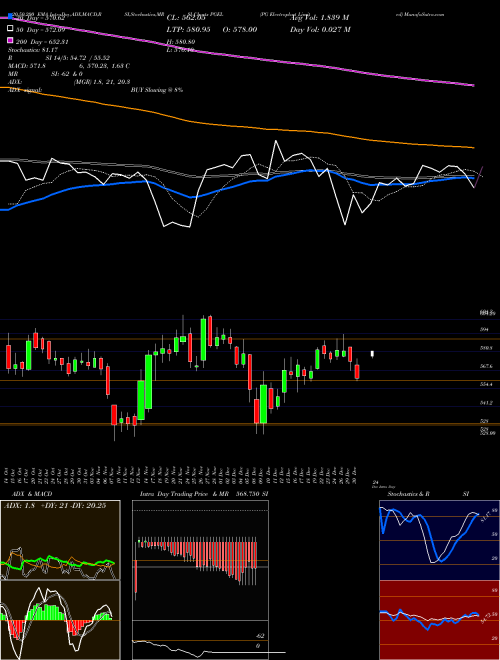Select the '200 Day - 652.31' legend text
This screenshot has height=660, width=500.
coord(42,42)
